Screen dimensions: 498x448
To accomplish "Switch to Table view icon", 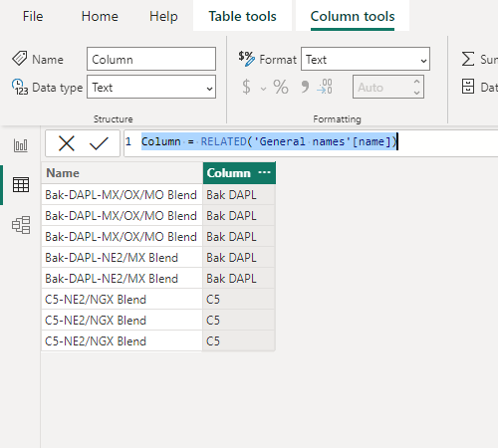I will (x=21, y=184).
